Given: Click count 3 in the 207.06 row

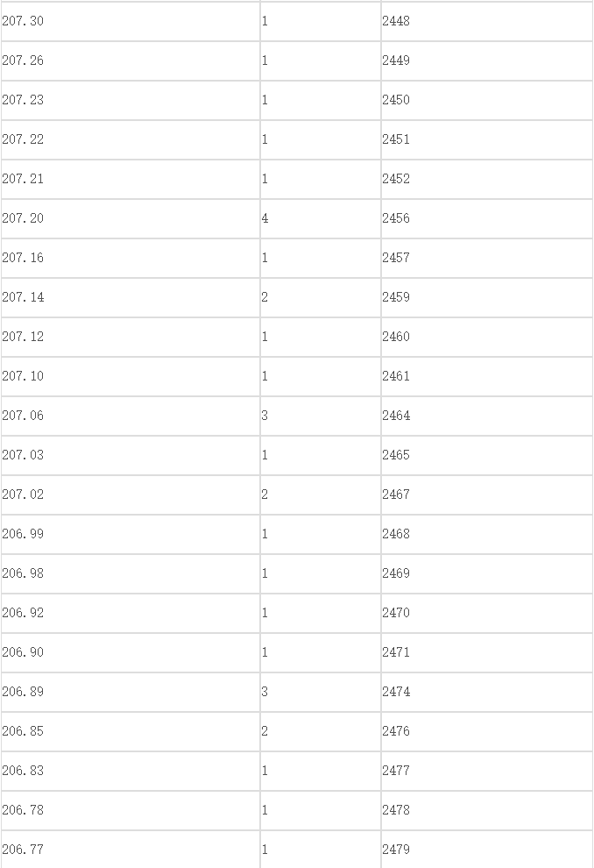Looking at the screenshot, I should pyautogui.click(x=321, y=416).
